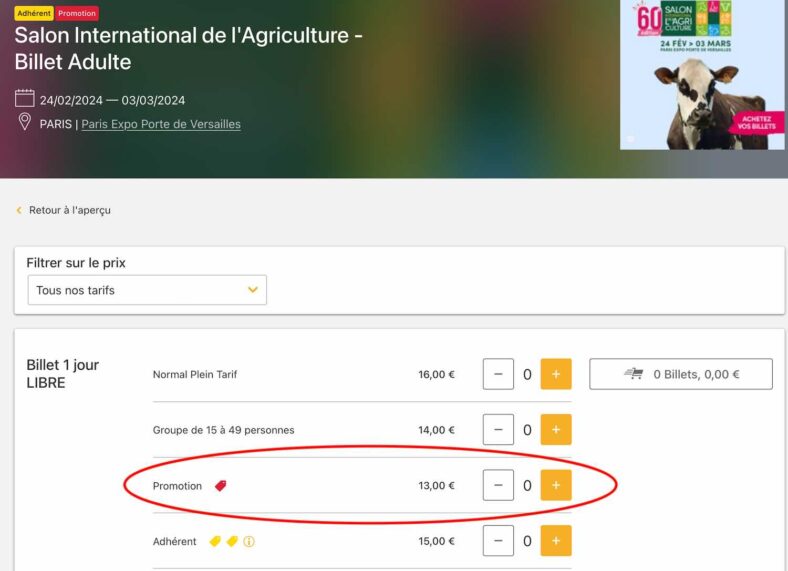Open the cart showing 0 Billets, 0,00 €
The width and height of the screenshot is (788, 571).
tap(681, 374)
